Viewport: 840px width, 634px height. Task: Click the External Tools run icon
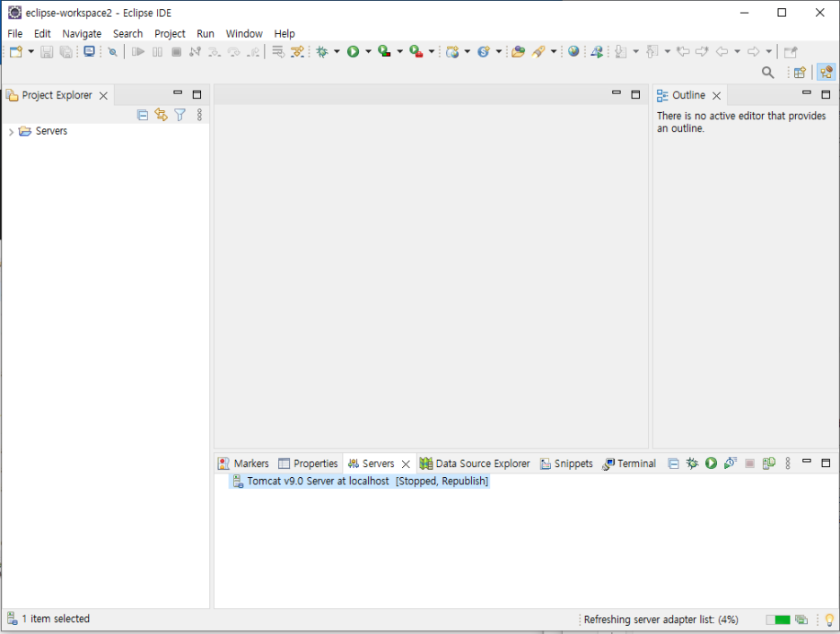coord(416,52)
